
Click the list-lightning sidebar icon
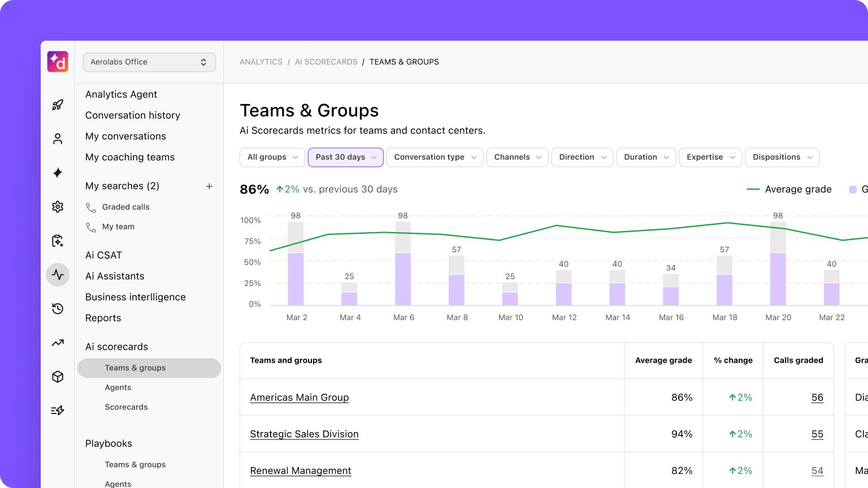point(58,411)
